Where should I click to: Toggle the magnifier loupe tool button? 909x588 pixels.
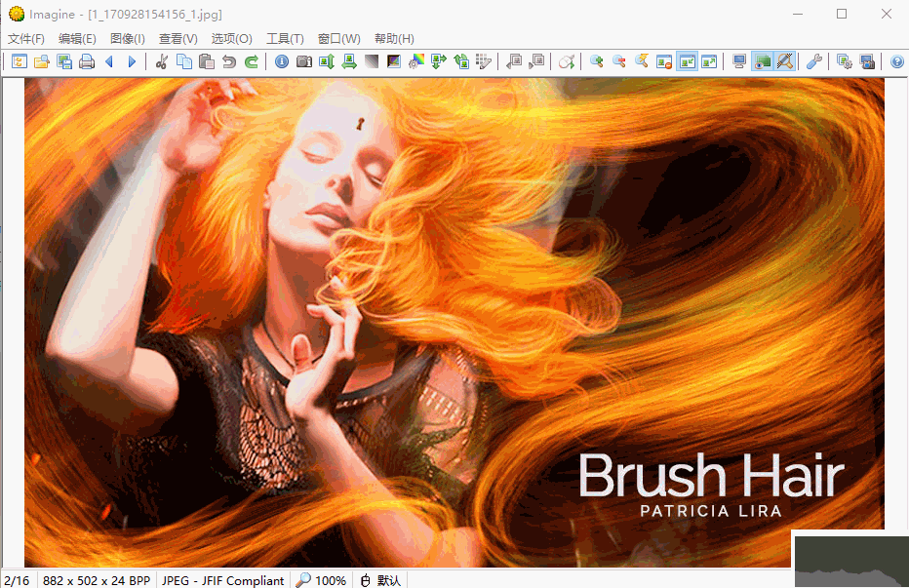(x=784, y=61)
